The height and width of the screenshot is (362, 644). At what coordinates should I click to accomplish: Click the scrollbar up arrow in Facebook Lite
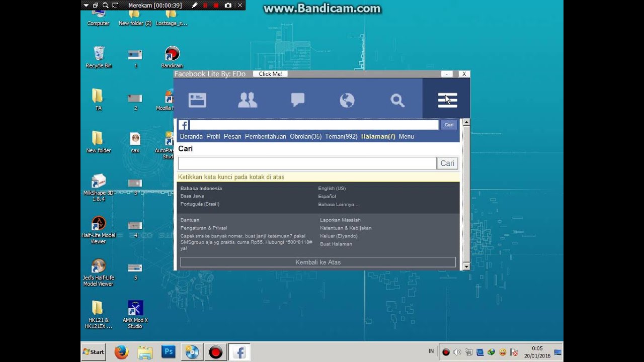click(466, 122)
